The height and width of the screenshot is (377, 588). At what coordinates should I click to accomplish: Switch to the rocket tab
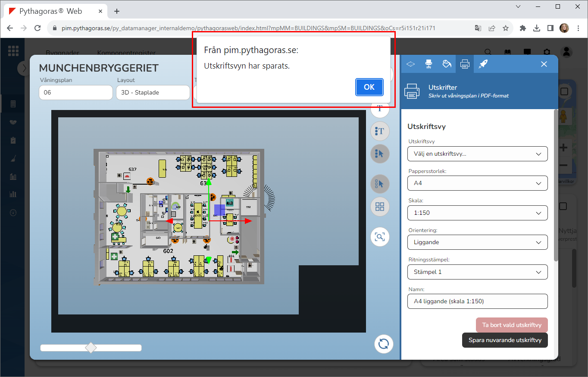coord(483,64)
